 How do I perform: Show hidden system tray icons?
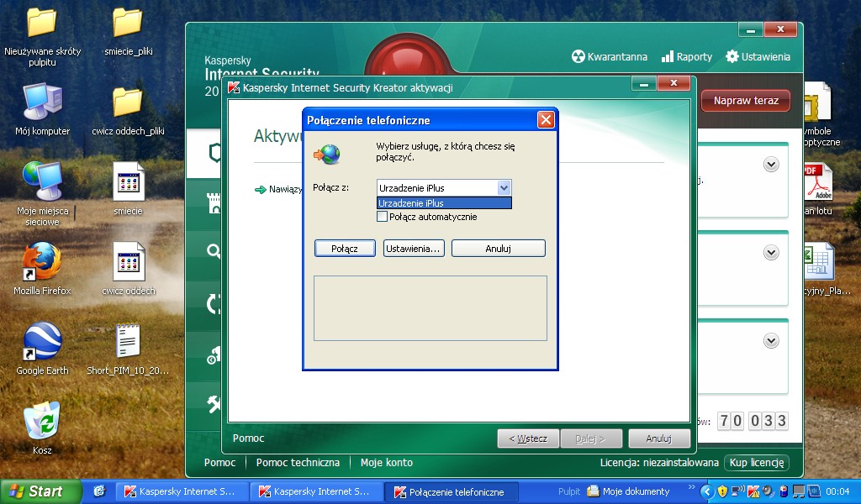click(707, 491)
